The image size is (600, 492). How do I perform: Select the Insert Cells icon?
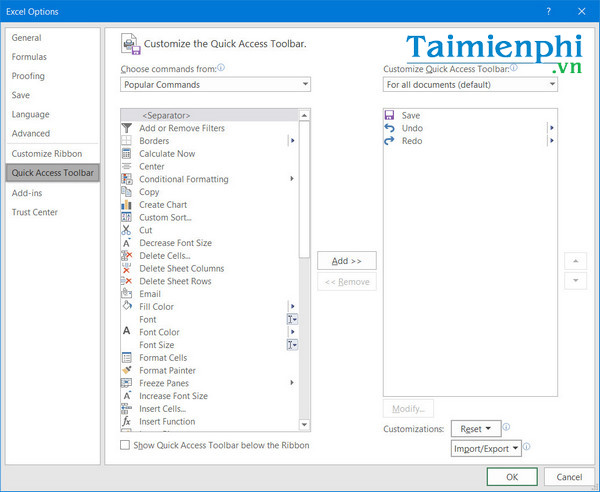point(127,409)
